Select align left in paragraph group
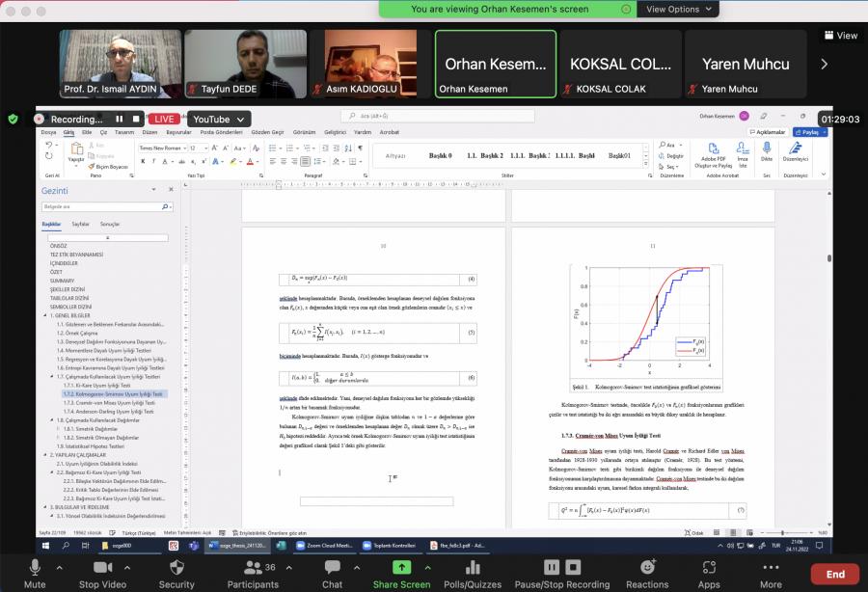The image size is (868, 592). 272,162
